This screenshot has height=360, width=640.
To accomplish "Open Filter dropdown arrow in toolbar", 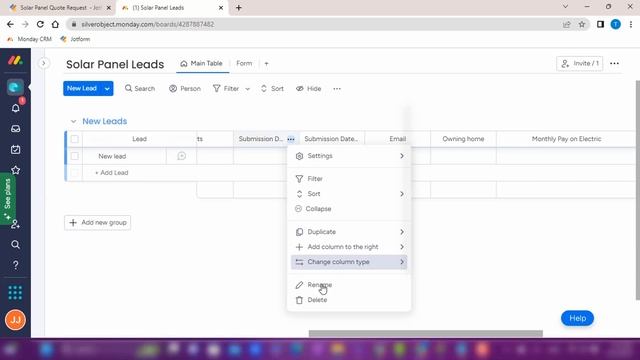I will tap(247, 89).
